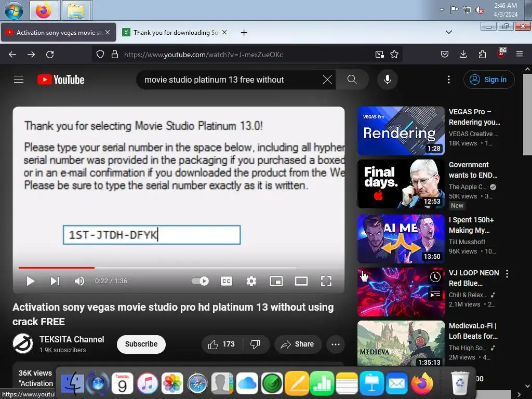The image size is (532, 399).
Task: Skip to the next video
Action: click(x=55, y=281)
